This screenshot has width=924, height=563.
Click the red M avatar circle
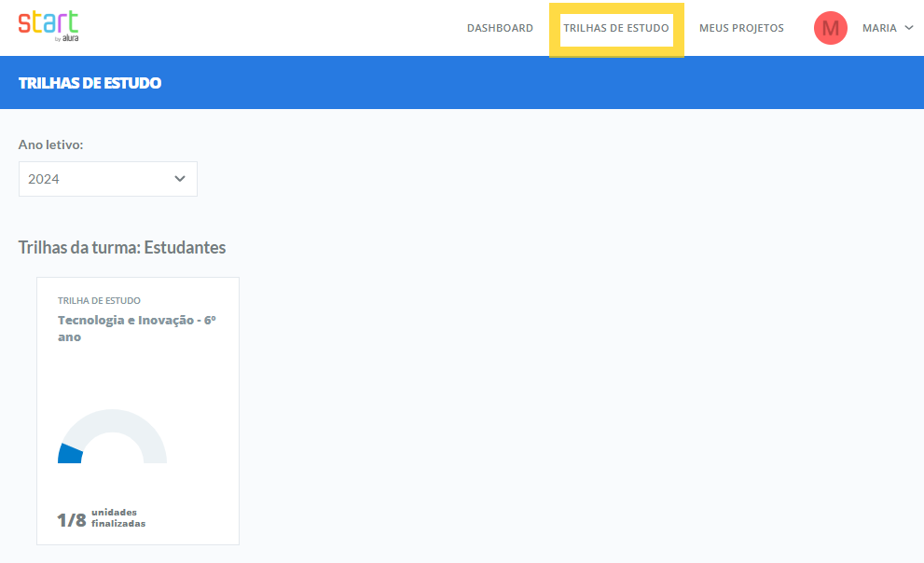(830, 28)
